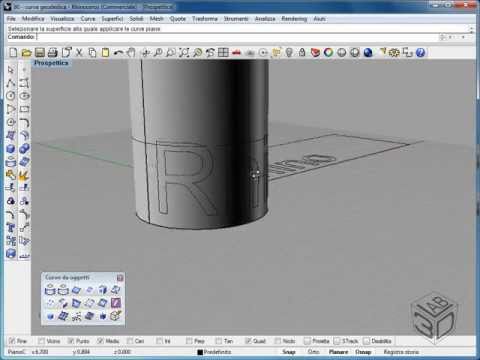The image size is (480, 360).
Task: Toggle Planare in the status bar
Action: [338, 352]
